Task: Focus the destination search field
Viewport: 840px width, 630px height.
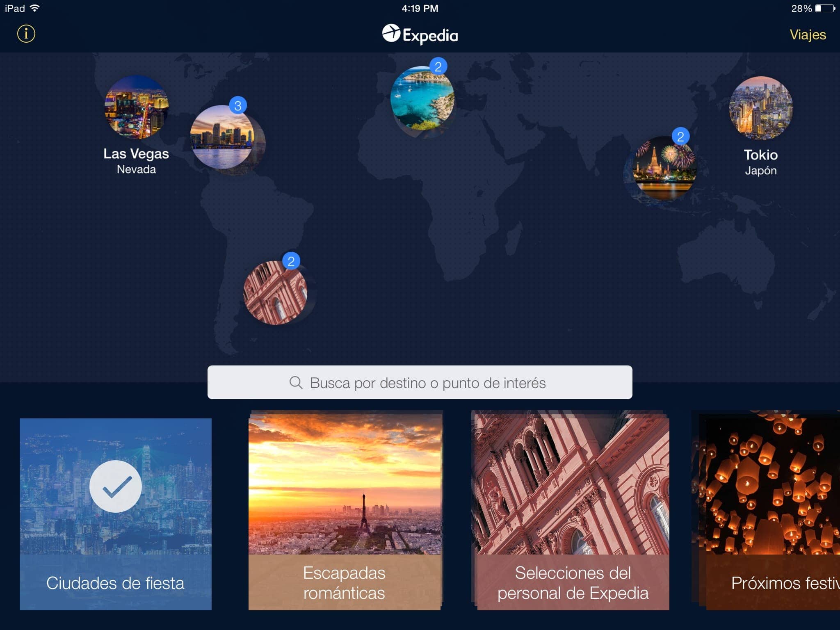Action: [x=420, y=382]
